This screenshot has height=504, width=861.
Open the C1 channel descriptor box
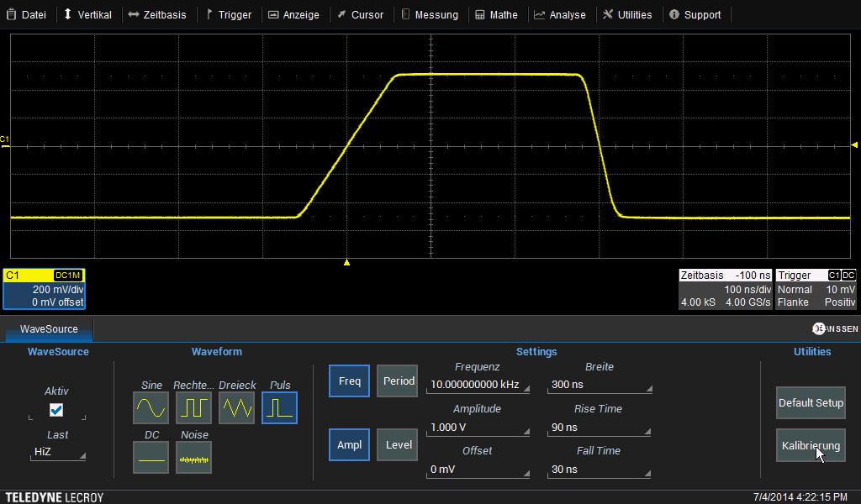(44, 289)
